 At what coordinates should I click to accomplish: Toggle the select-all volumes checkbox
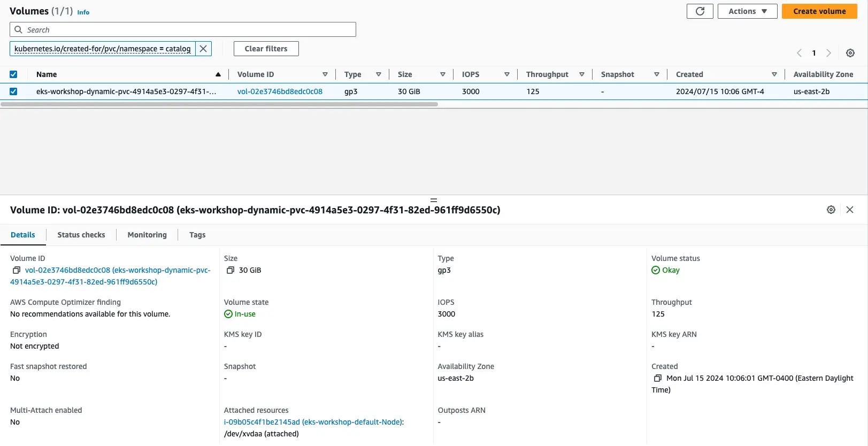[x=13, y=74]
